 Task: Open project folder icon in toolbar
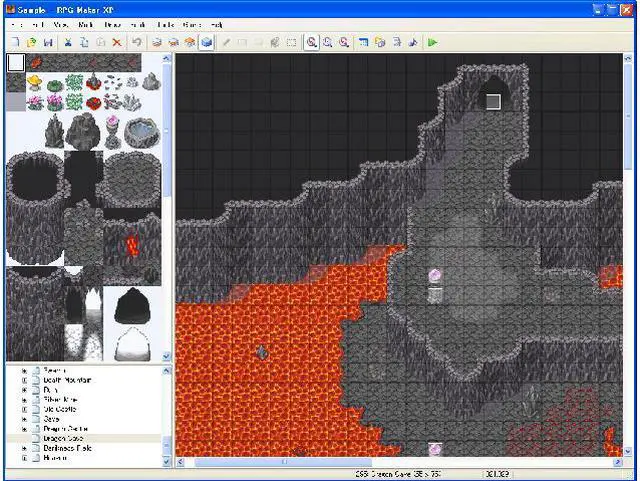(31, 43)
